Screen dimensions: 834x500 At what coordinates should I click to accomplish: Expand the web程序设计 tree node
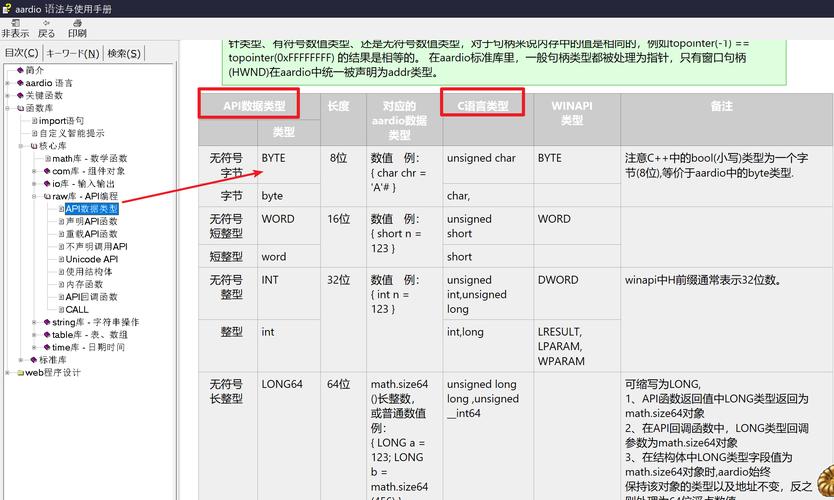tap(7, 372)
